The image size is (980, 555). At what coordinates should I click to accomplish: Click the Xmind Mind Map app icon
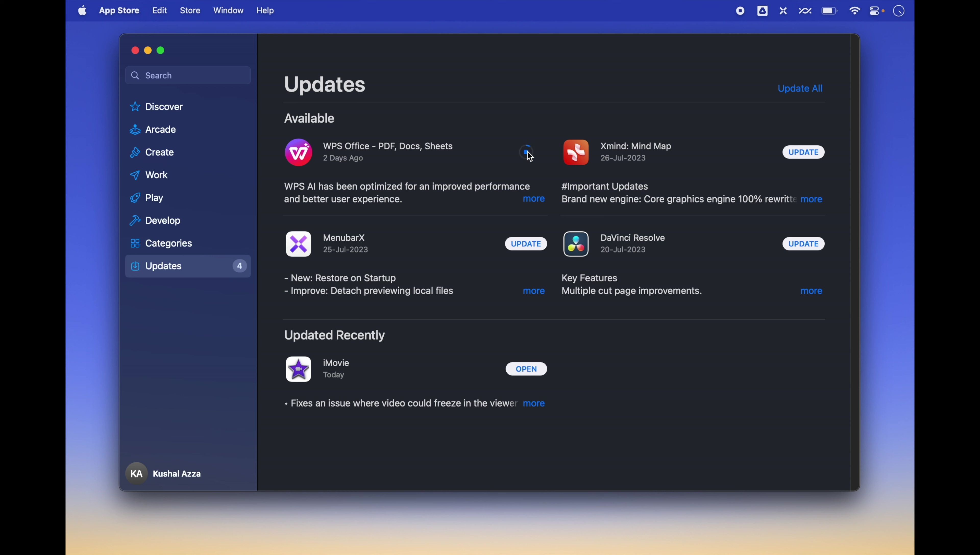click(x=576, y=152)
